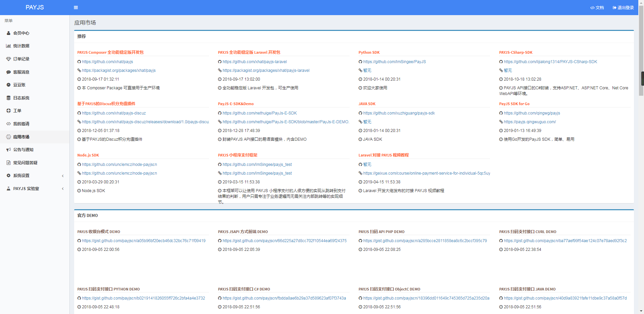
Task: Click the 常见问题答疑 document icon
Action: pyautogui.click(x=9, y=163)
